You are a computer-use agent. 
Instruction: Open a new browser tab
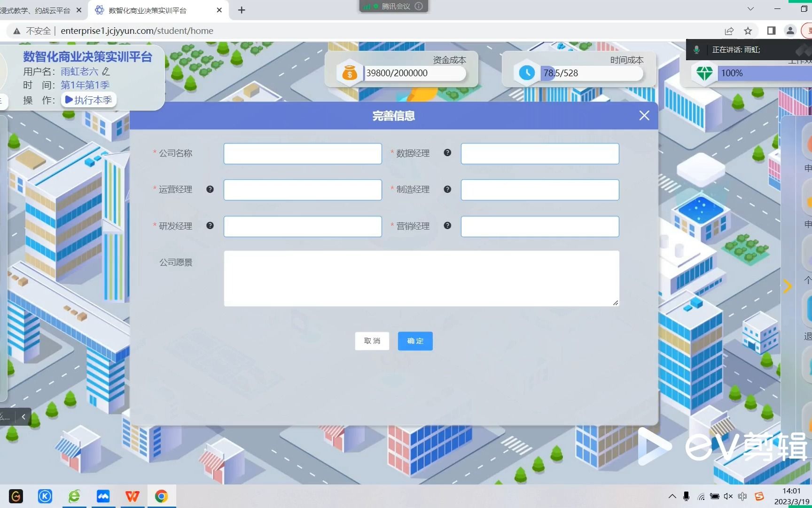(x=242, y=10)
